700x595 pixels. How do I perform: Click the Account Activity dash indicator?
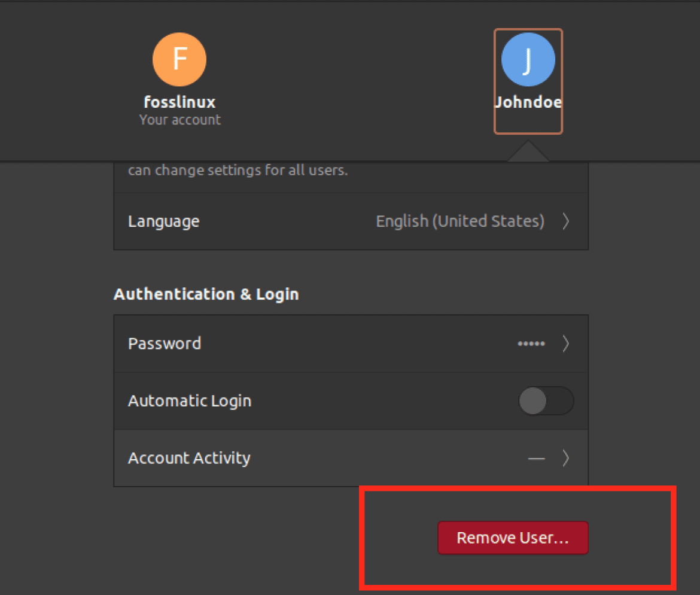tap(537, 458)
